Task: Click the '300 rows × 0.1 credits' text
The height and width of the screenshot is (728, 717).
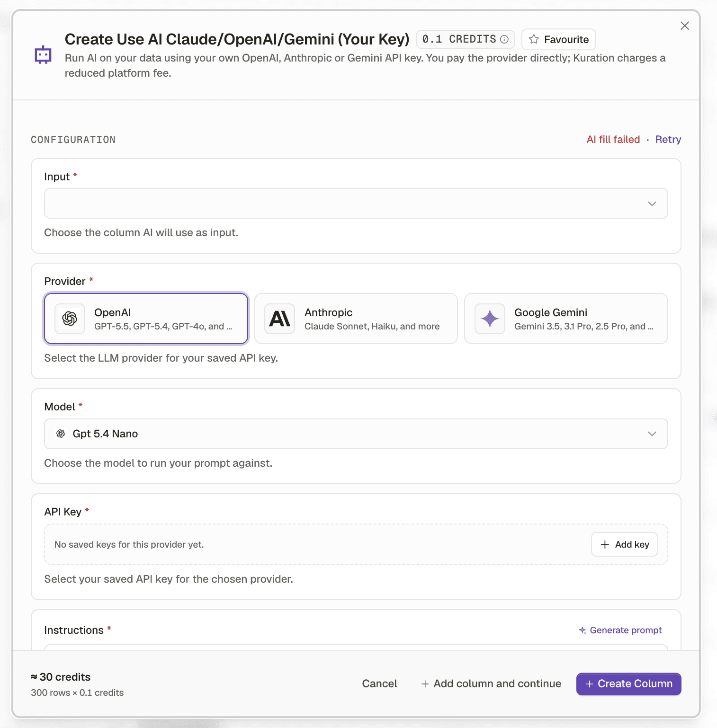Action: [77, 692]
